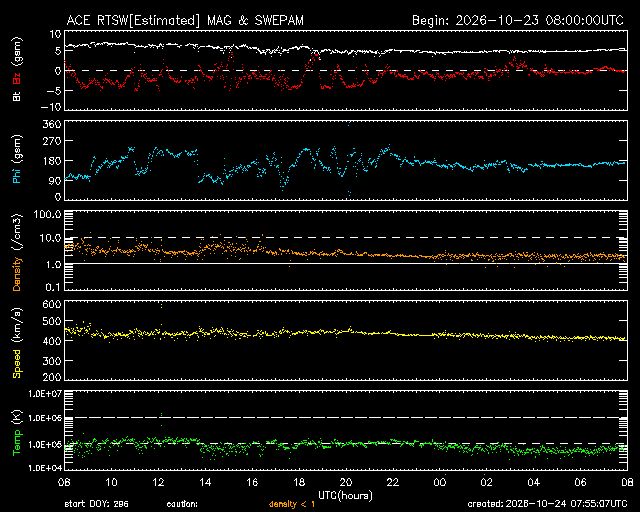Click the 'Phi (gsm)' axis label
Viewport: 640px width, 512px height.
coord(17,159)
